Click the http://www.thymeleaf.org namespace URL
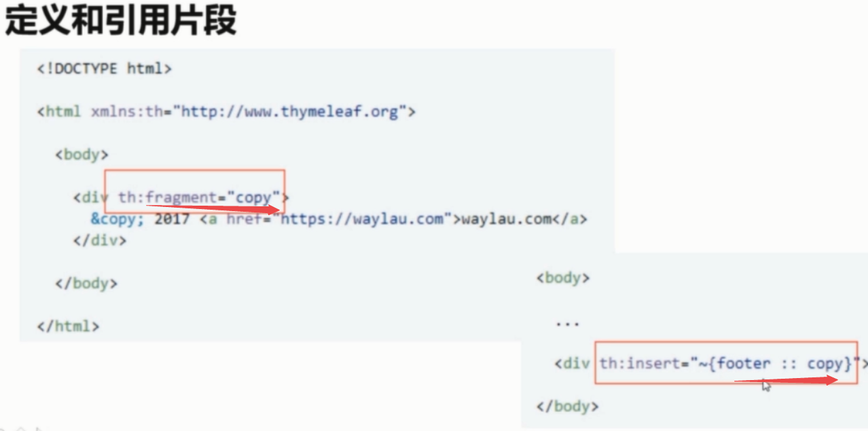 coord(289,111)
